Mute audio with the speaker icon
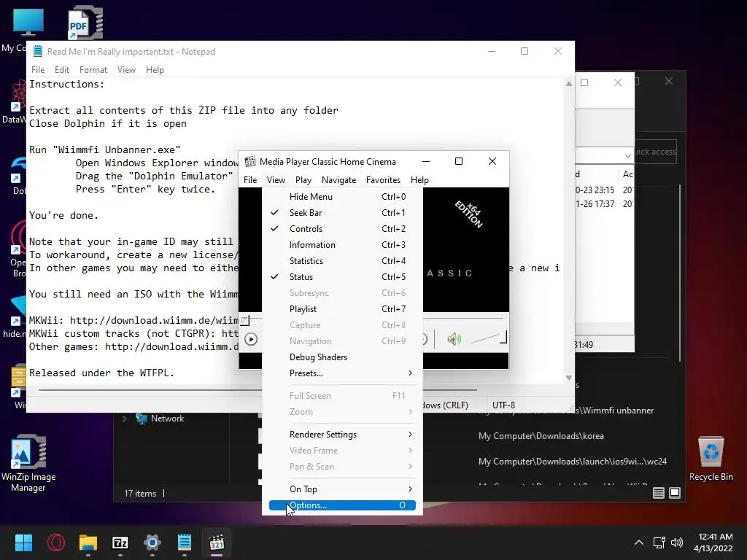Viewport: 747px width, 560px height. (454, 339)
